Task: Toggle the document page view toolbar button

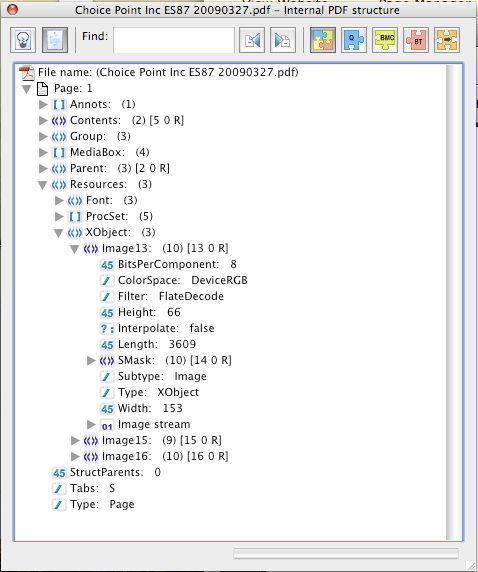Action: (x=55, y=39)
